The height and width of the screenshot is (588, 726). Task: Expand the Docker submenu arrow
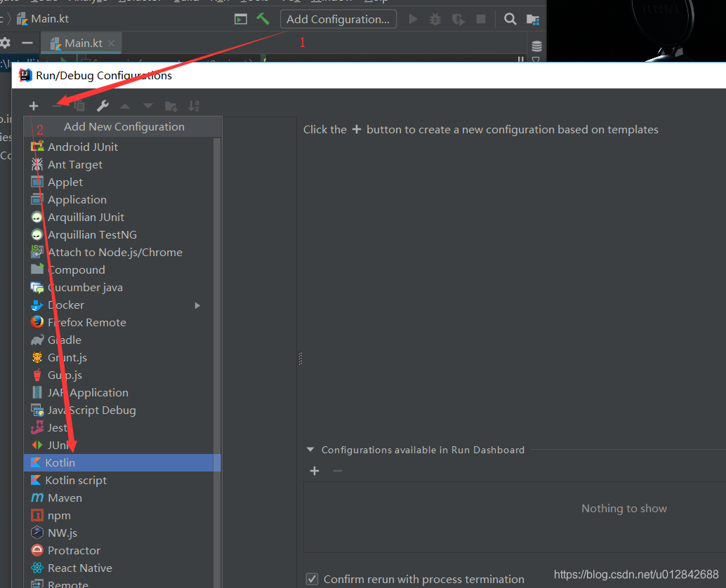click(x=198, y=305)
